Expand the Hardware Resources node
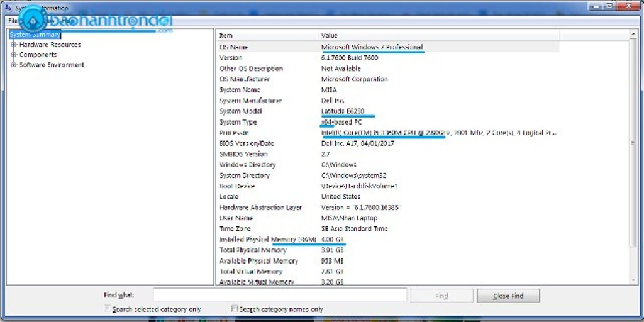 click(x=14, y=45)
